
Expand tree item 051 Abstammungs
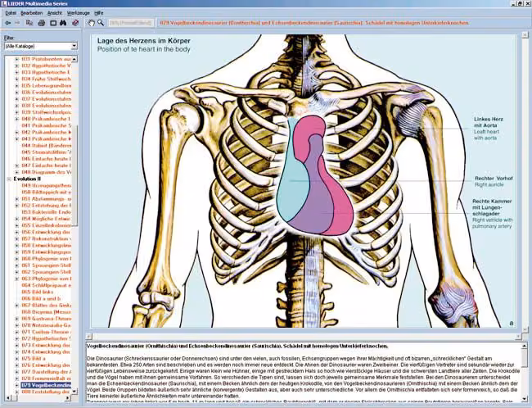(16, 199)
